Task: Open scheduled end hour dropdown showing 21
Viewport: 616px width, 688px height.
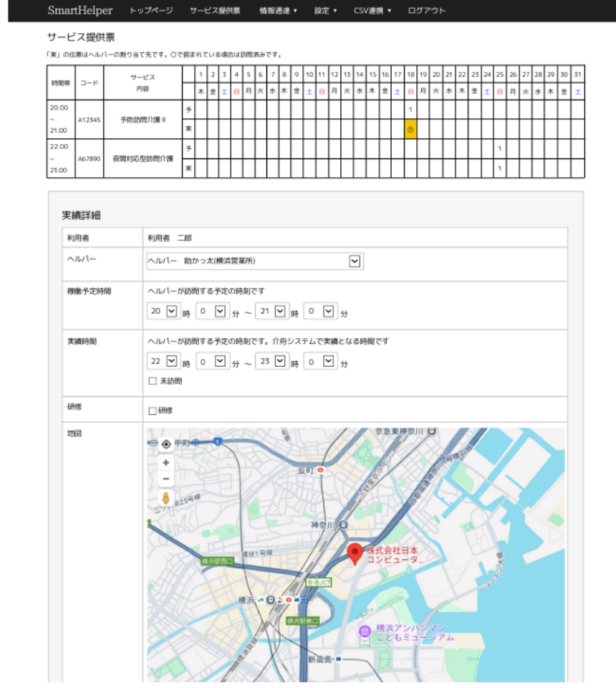Action: (x=272, y=311)
